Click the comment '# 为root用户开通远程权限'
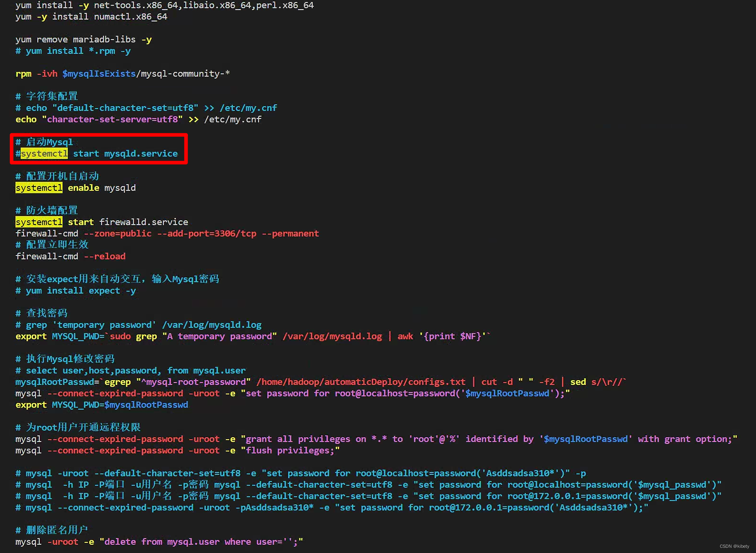The image size is (756, 553). click(x=78, y=427)
